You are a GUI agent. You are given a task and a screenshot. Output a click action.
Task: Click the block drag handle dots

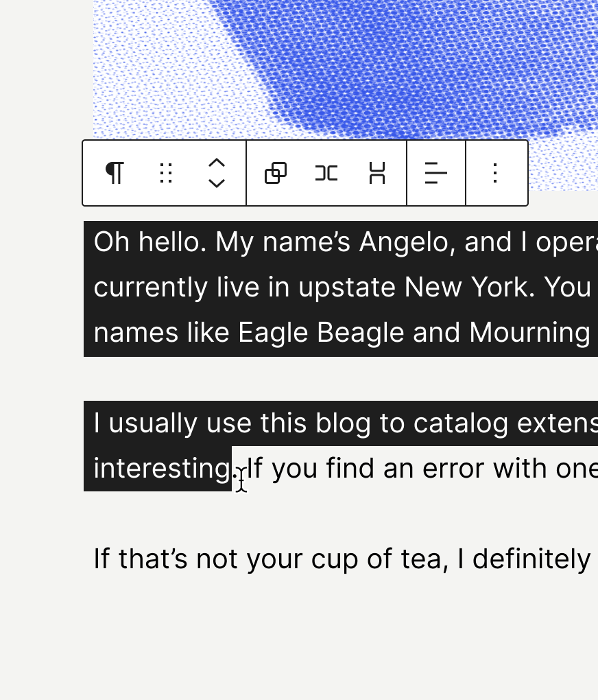coord(165,173)
